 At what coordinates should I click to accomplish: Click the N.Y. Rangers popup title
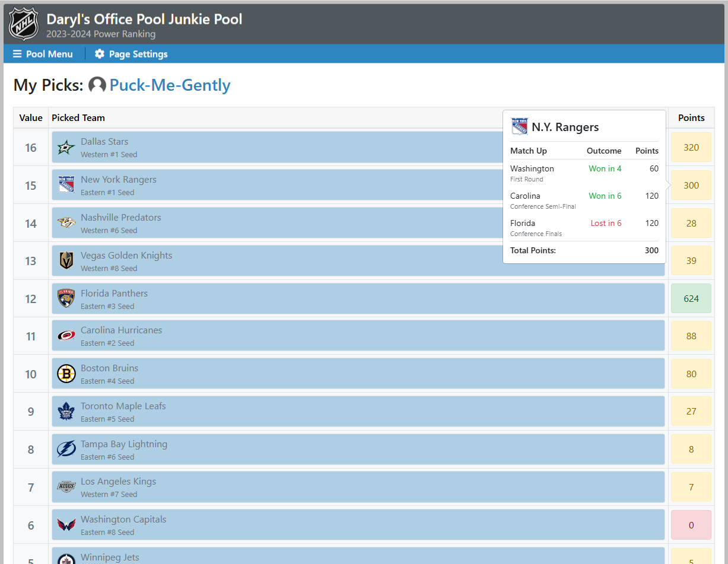(565, 127)
